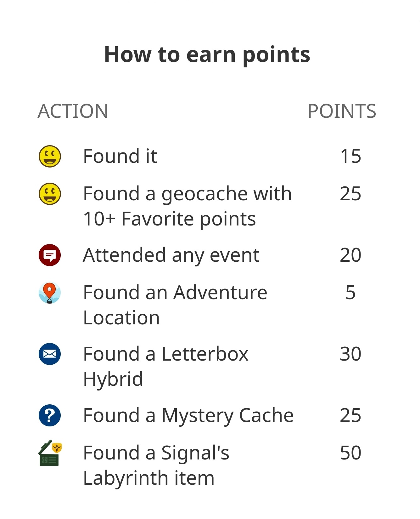Click the Signal's Labyrinth green box icon
Image resolution: width=420 pixels, height=519 pixels.
tap(50, 453)
